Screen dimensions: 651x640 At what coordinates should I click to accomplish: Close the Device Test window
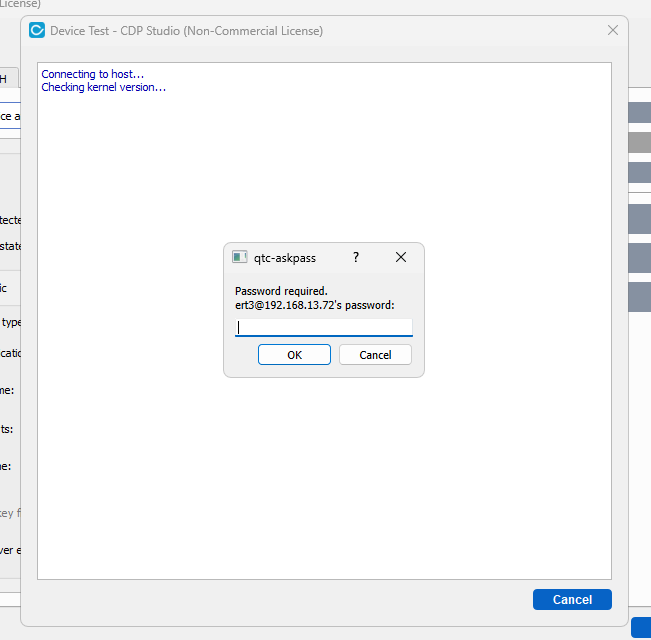(x=612, y=30)
